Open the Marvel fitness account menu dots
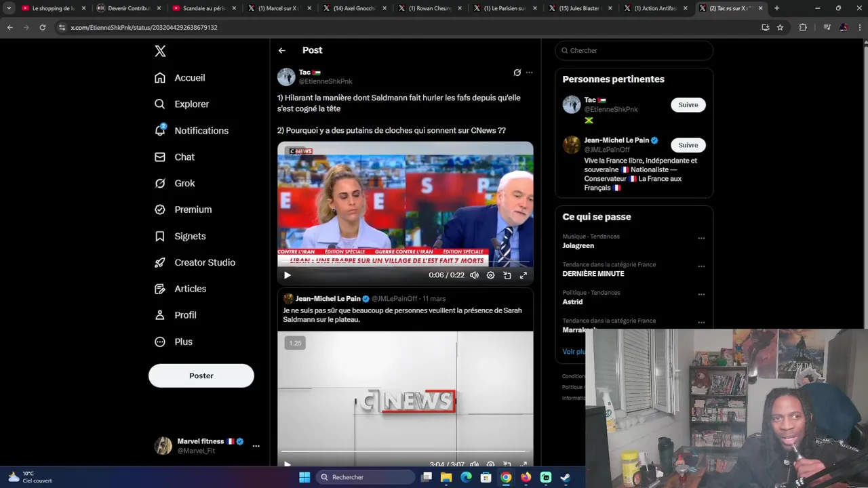Image resolution: width=868 pixels, height=488 pixels. pos(256,446)
